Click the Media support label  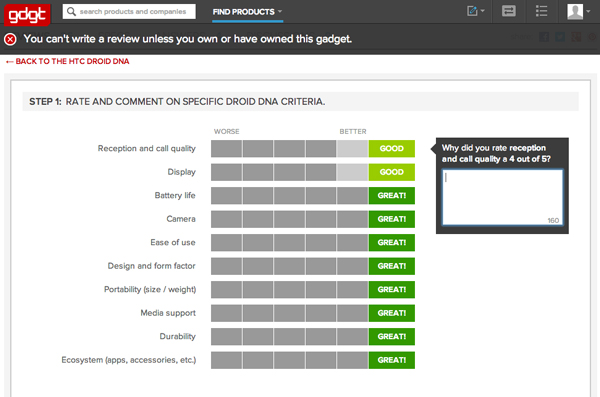(x=168, y=313)
